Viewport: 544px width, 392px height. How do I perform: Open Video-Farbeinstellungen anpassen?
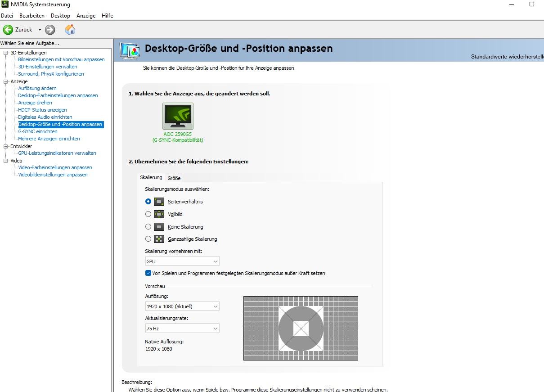point(55,167)
